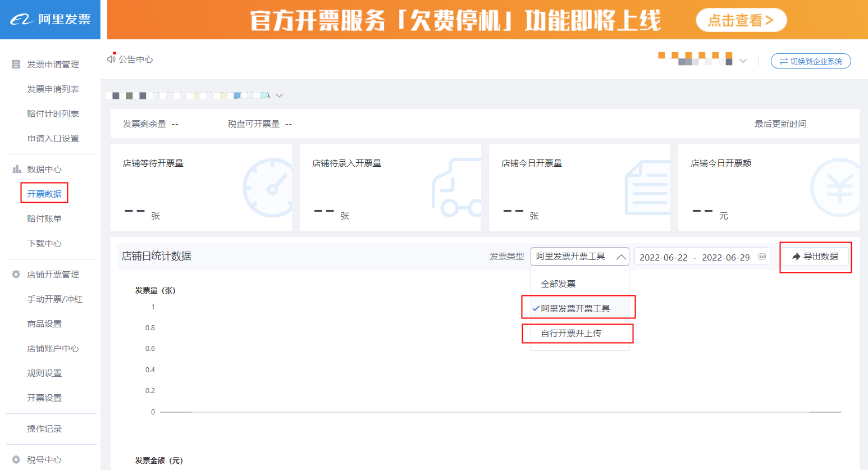Open the 公告中心 link

click(x=135, y=60)
